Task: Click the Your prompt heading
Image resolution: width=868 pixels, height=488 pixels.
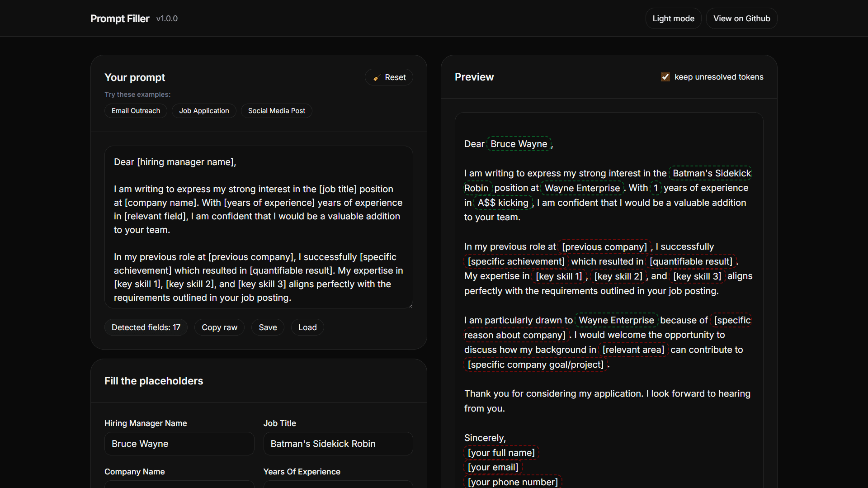Action: coord(135,77)
